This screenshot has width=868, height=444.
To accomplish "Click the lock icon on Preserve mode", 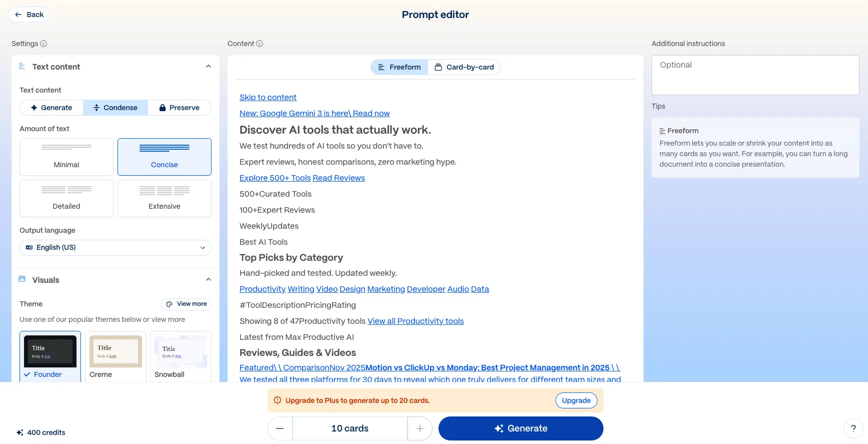I will (162, 107).
